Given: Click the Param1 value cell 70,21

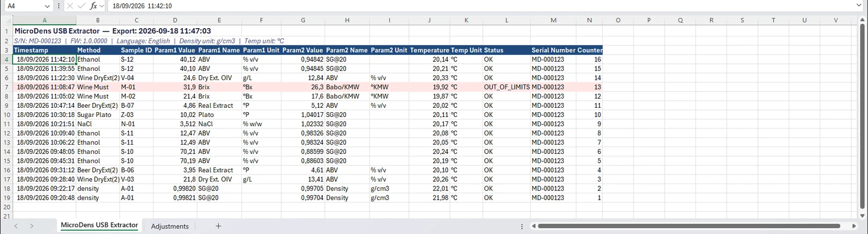Looking at the screenshot, I should tap(175, 152).
